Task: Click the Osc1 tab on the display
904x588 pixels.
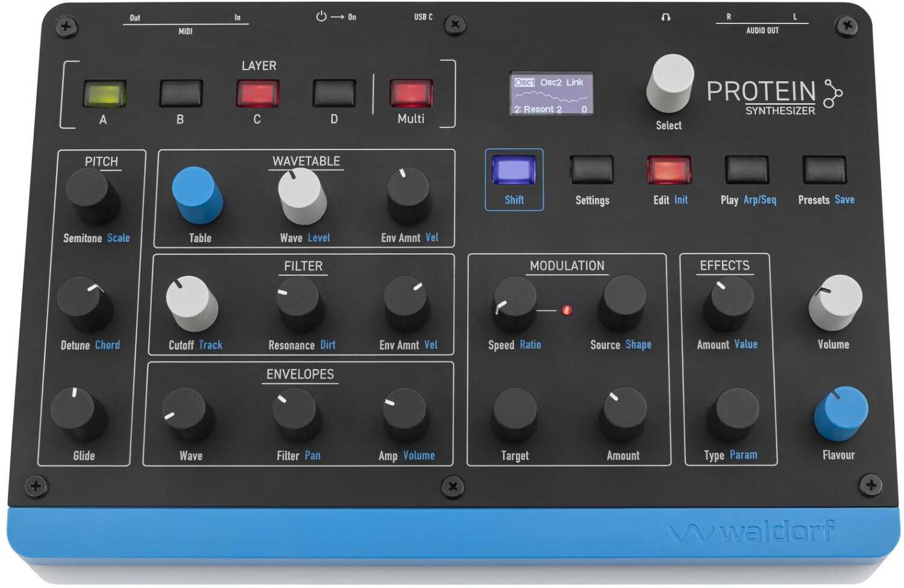Action: [x=524, y=83]
